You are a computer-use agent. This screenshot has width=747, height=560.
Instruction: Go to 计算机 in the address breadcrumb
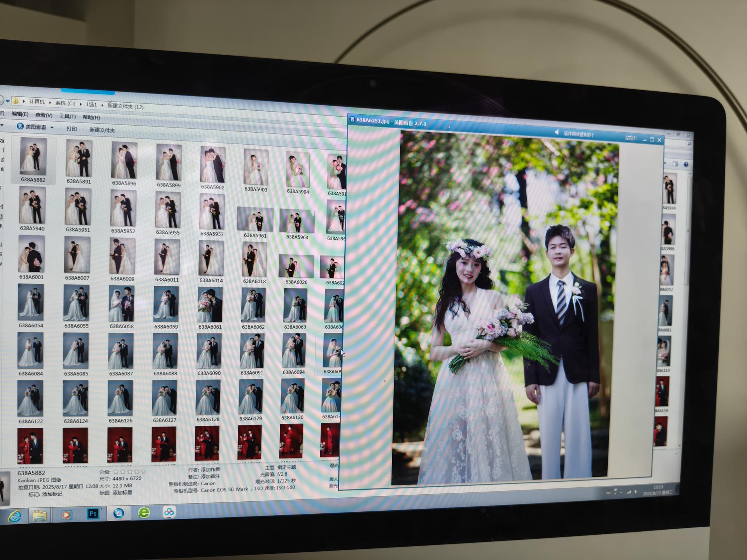37,102
